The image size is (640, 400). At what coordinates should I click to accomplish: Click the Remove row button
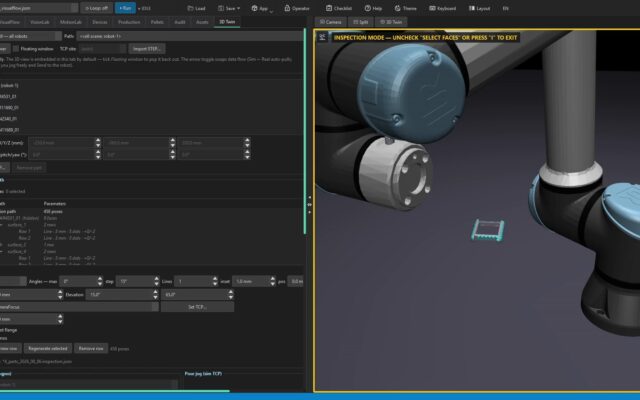(x=91, y=349)
